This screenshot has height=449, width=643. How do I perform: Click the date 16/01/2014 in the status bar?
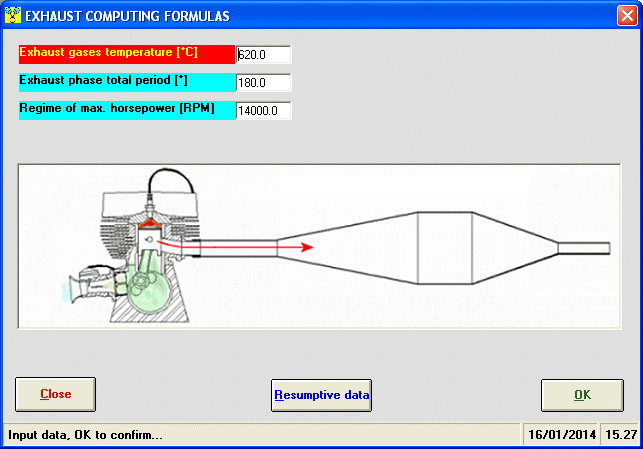click(x=562, y=435)
